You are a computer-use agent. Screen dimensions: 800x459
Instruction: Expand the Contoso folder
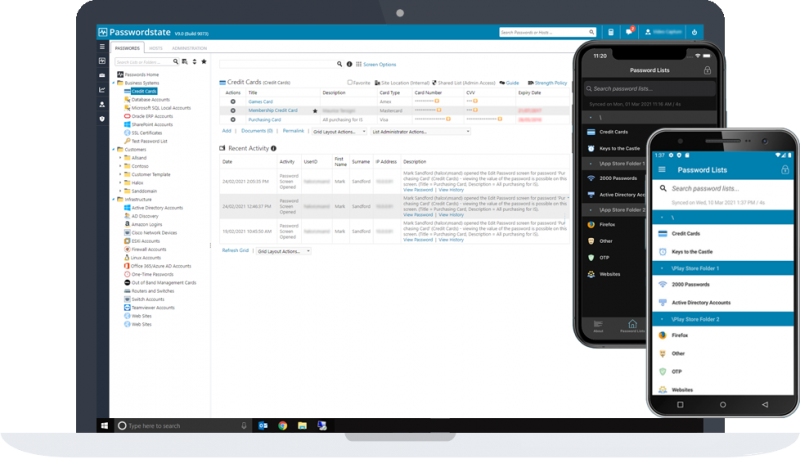point(120,166)
